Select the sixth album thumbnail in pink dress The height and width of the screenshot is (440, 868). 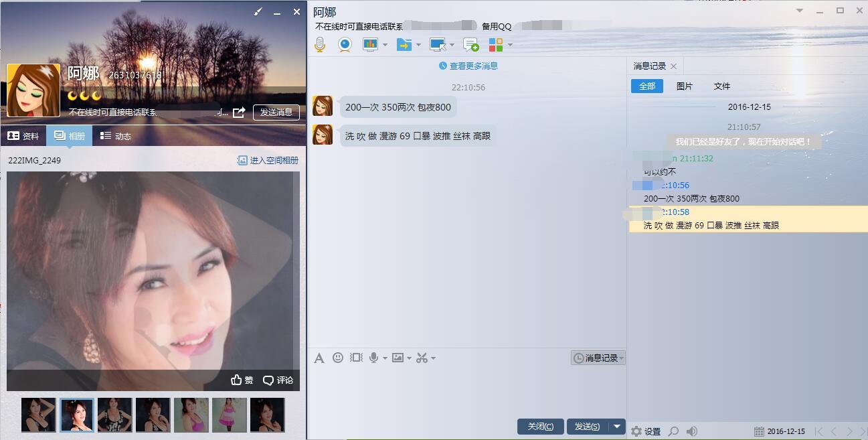[x=230, y=415]
